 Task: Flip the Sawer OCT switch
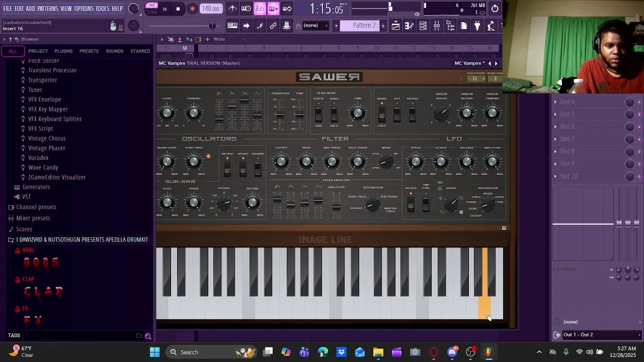(397, 115)
